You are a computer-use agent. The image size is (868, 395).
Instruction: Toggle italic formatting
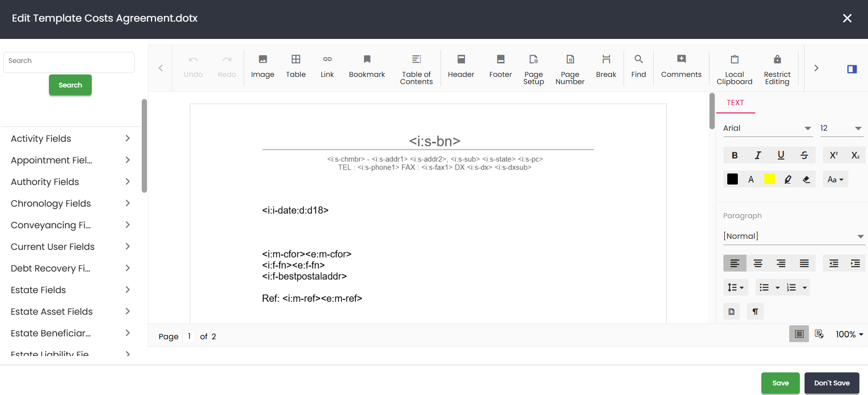[758, 155]
